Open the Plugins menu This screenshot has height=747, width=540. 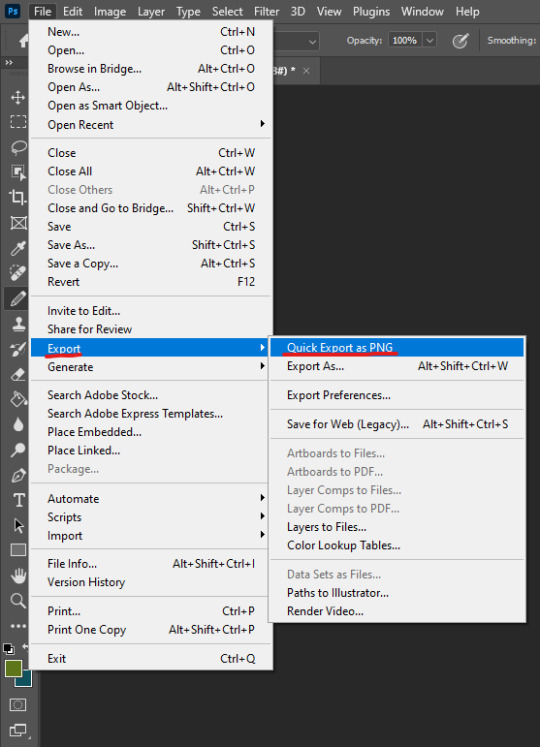[x=371, y=11]
